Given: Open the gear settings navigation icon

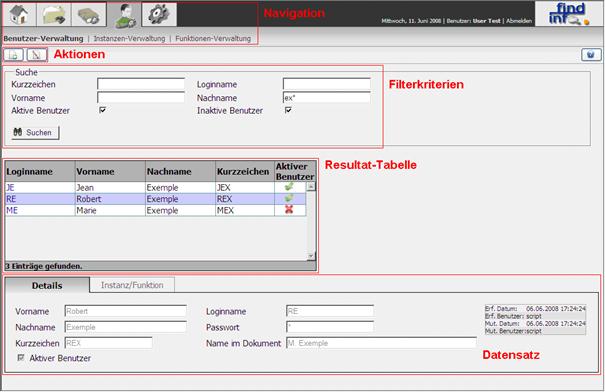Looking at the screenshot, I should [x=159, y=15].
